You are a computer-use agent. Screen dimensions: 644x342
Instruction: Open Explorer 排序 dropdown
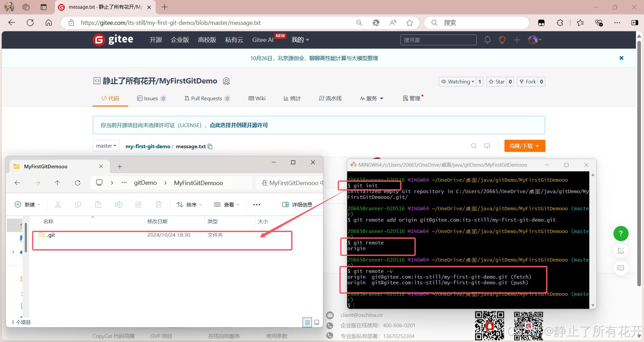click(189, 205)
